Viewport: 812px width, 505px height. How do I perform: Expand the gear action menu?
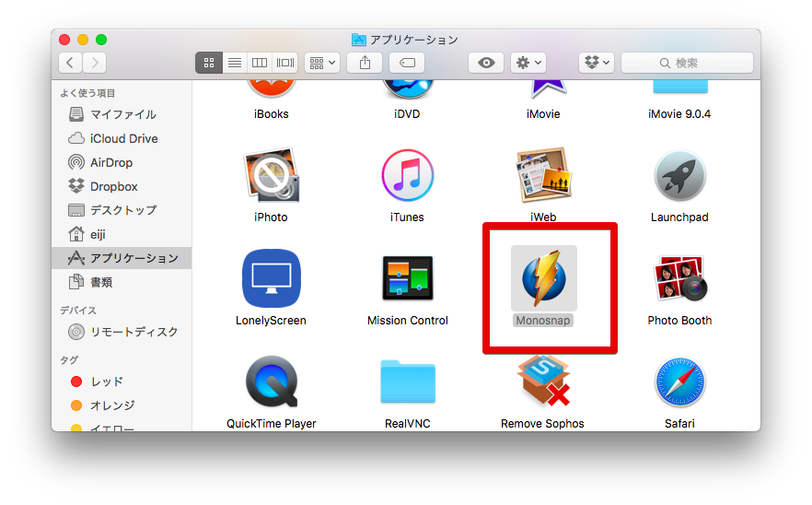[x=529, y=63]
